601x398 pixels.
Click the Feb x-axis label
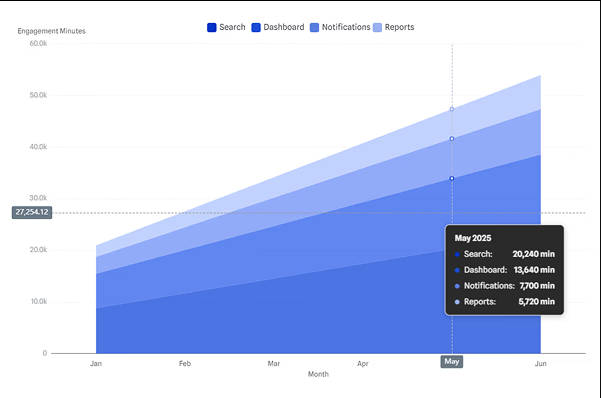tap(185, 363)
